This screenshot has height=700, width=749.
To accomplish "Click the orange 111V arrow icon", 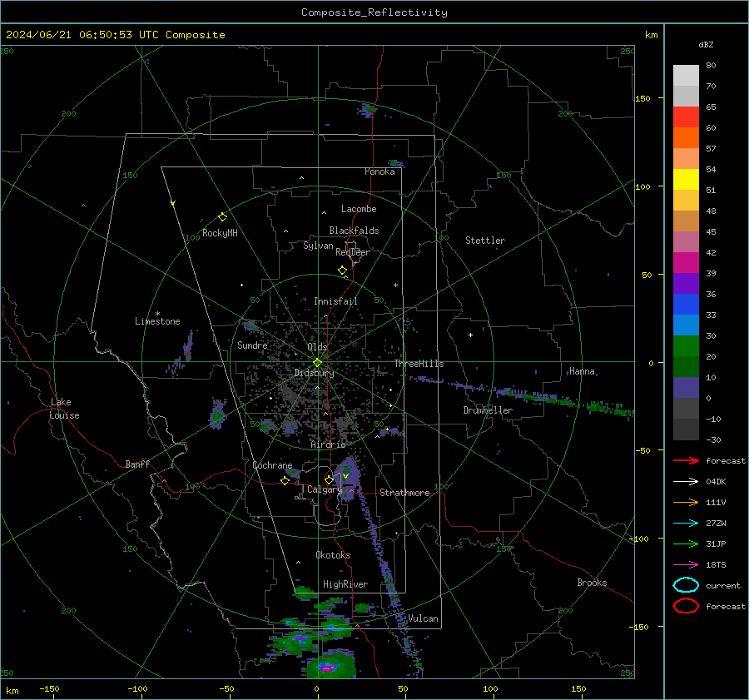I will click(x=686, y=502).
